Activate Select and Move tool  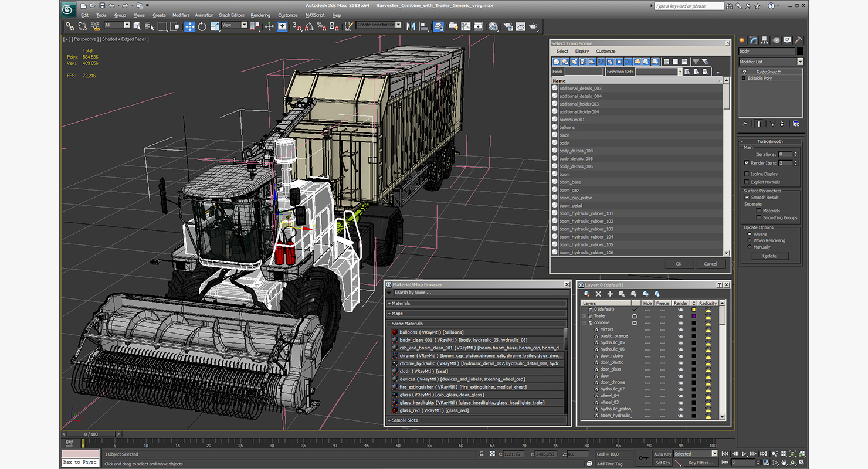[x=189, y=26]
